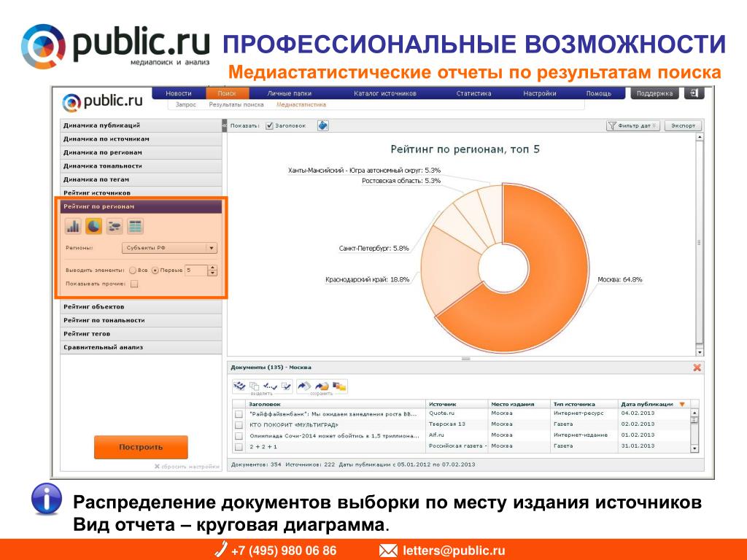This screenshot has width=747, height=560.
Task: Click the documents table scrollbar down arrow
Action: pos(694,448)
